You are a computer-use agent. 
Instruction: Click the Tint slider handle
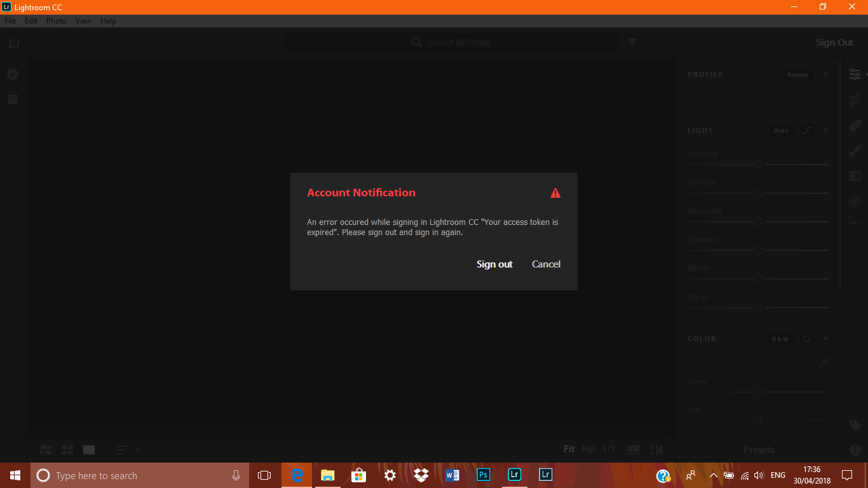point(757,420)
